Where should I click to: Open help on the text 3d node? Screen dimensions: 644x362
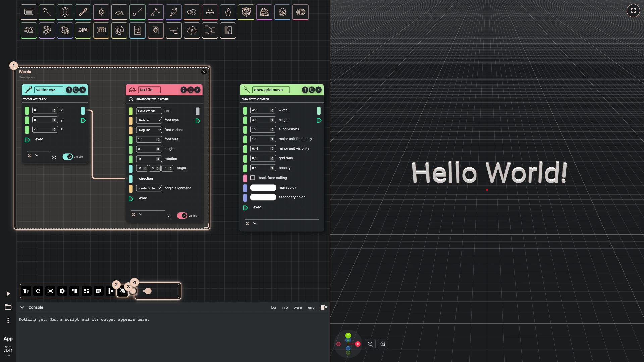click(183, 90)
